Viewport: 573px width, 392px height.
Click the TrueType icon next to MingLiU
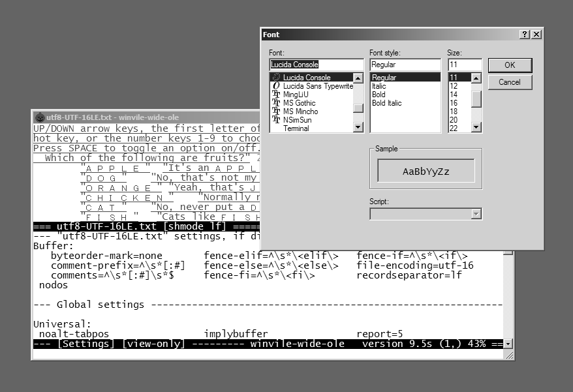pyautogui.click(x=276, y=95)
